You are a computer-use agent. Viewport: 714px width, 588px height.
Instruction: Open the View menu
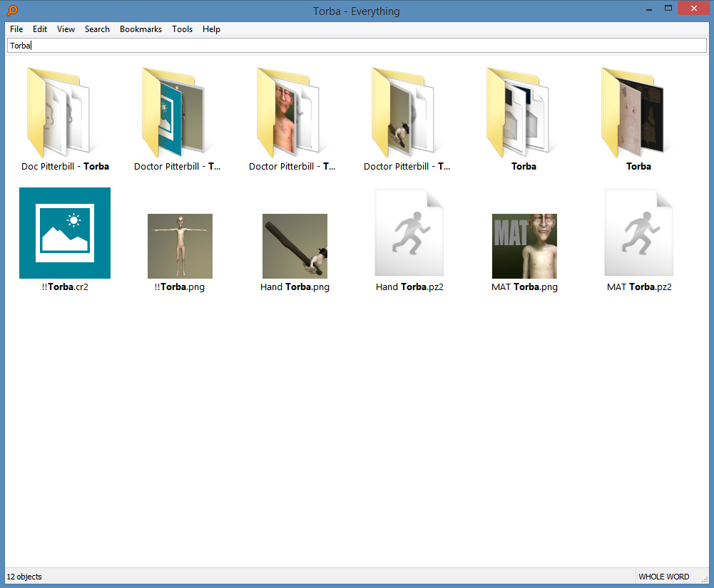pos(66,29)
